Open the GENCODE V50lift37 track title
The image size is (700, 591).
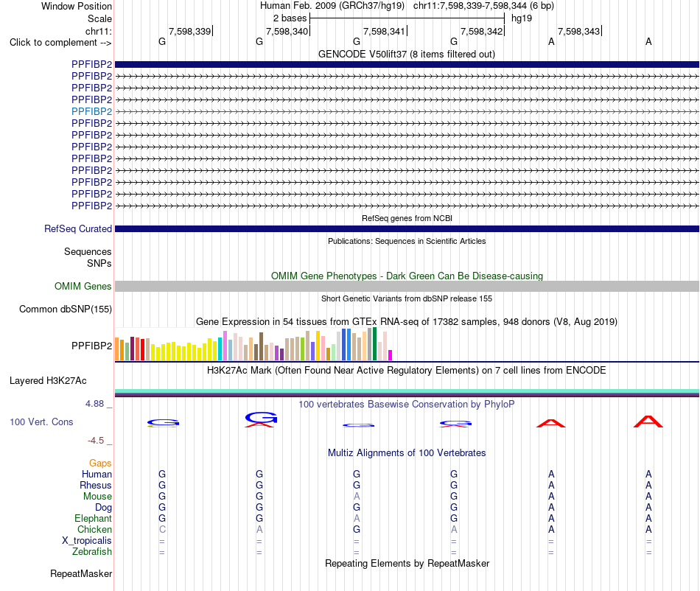406,54
